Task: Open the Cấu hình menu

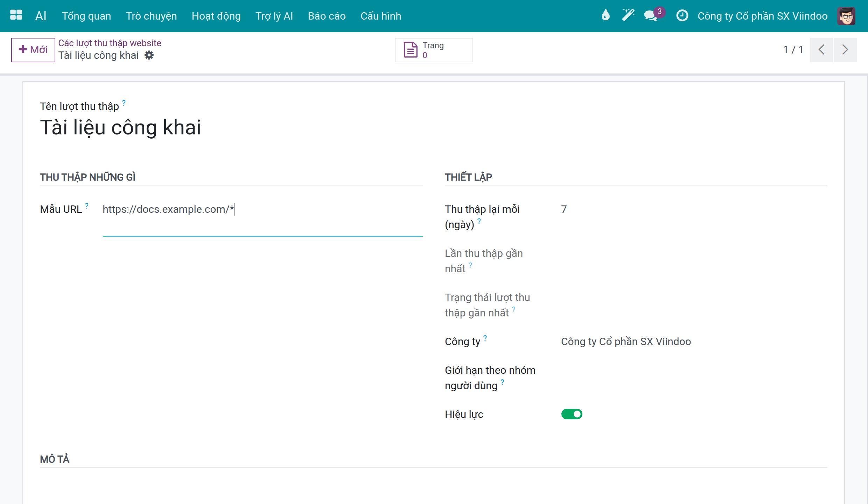Action: 380,16
